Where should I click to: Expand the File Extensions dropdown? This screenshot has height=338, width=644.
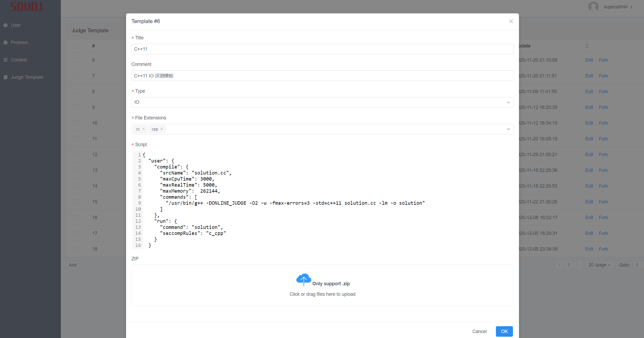coord(508,129)
